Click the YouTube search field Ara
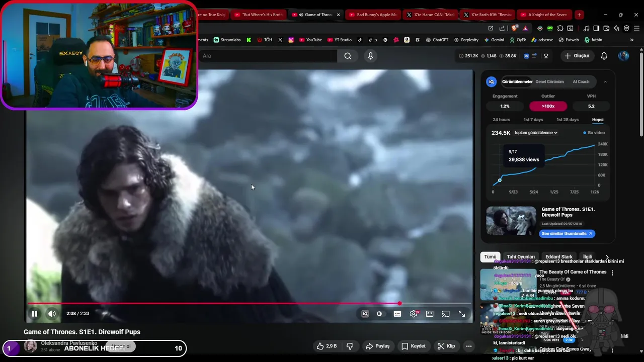The image size is (644, 362). click(x=268, y=56)
